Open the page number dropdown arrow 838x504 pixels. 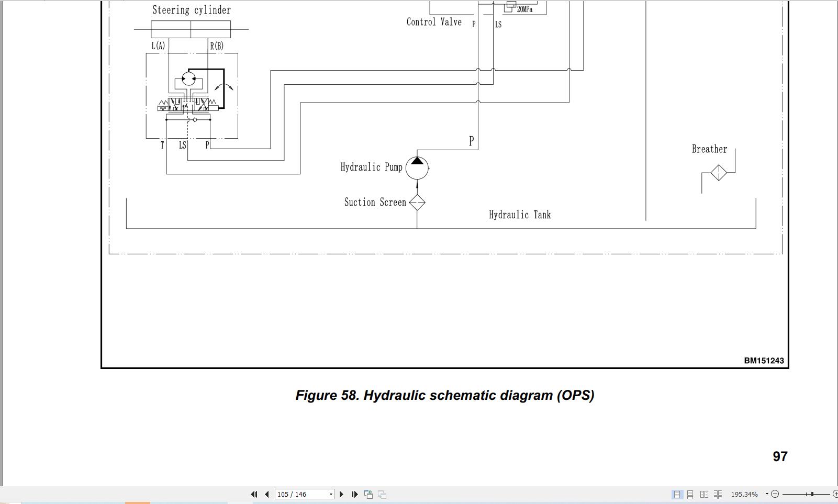(x=331, y=495)
